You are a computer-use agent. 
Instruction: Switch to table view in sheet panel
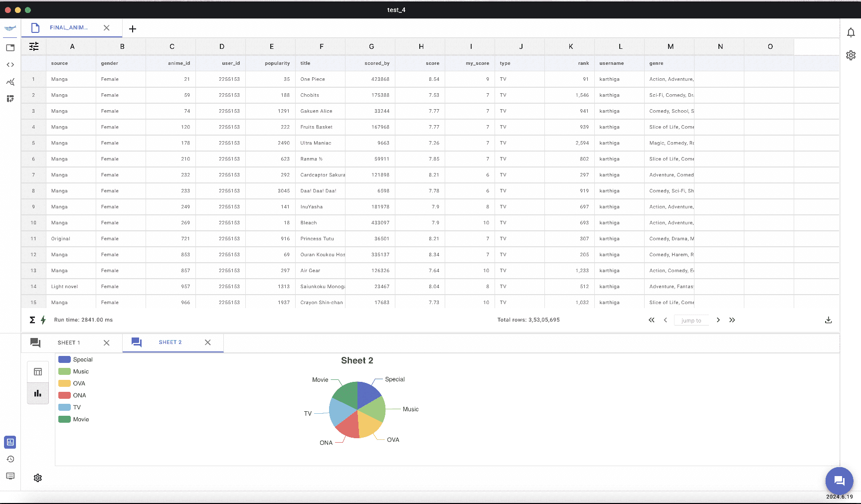click(38, 372)
